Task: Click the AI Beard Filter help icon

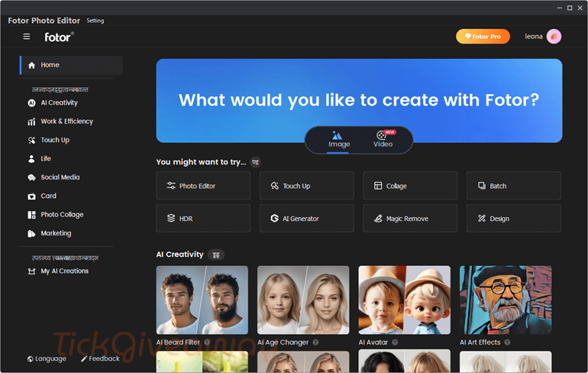Action: point(207,342)
